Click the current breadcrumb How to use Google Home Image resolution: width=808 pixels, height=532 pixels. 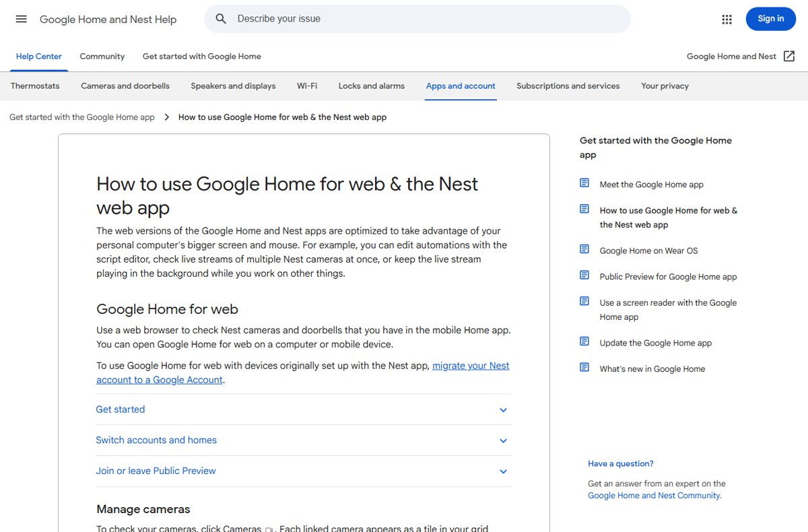click(282, 117)
